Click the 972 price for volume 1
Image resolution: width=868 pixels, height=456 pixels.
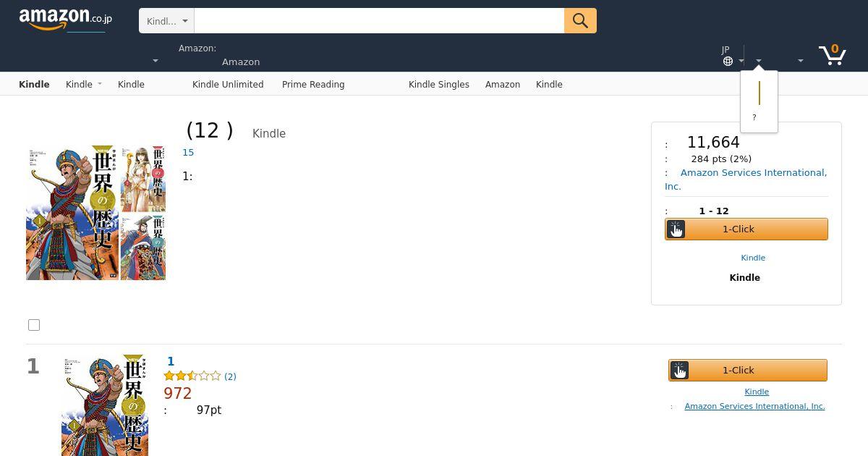[x=178, y=394]
